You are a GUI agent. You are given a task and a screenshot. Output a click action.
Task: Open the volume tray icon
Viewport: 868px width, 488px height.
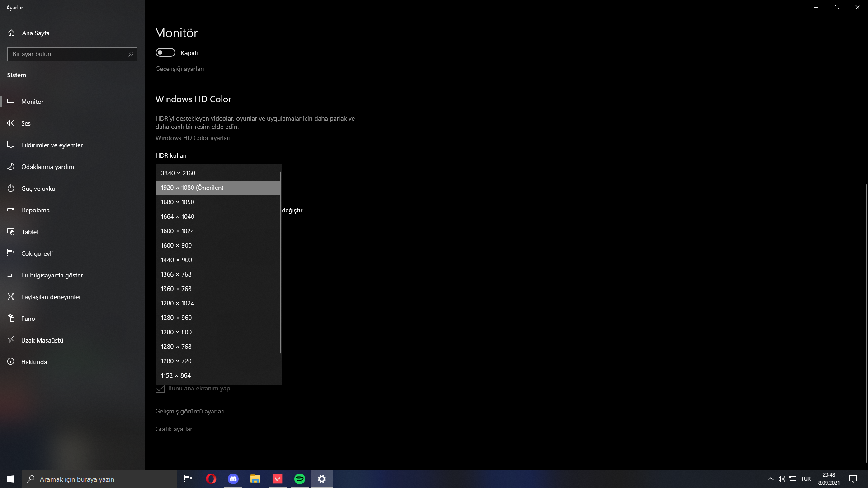(781, 479)
